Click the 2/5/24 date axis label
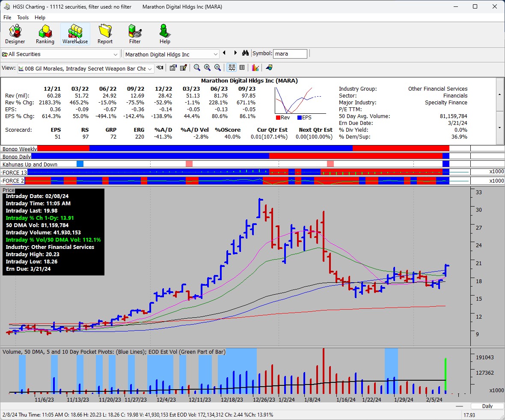This screenshot has height=420, width=505. pos(434,399)
